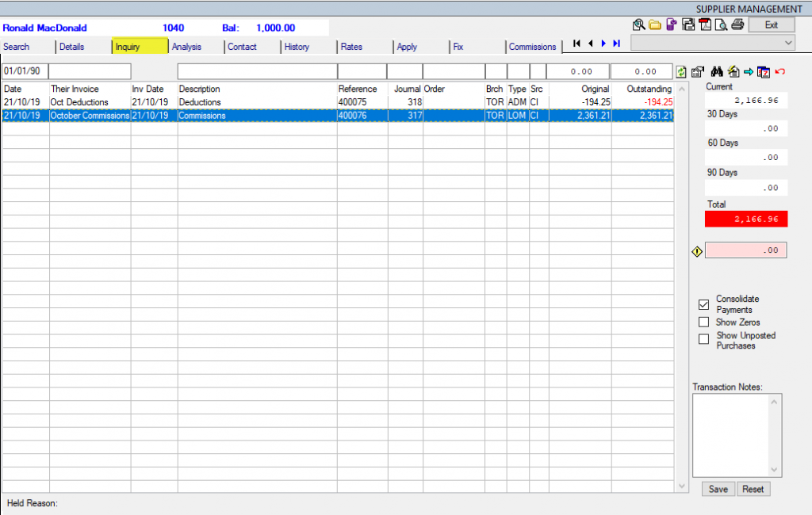Select the Inquiry tab

point(140,47)
